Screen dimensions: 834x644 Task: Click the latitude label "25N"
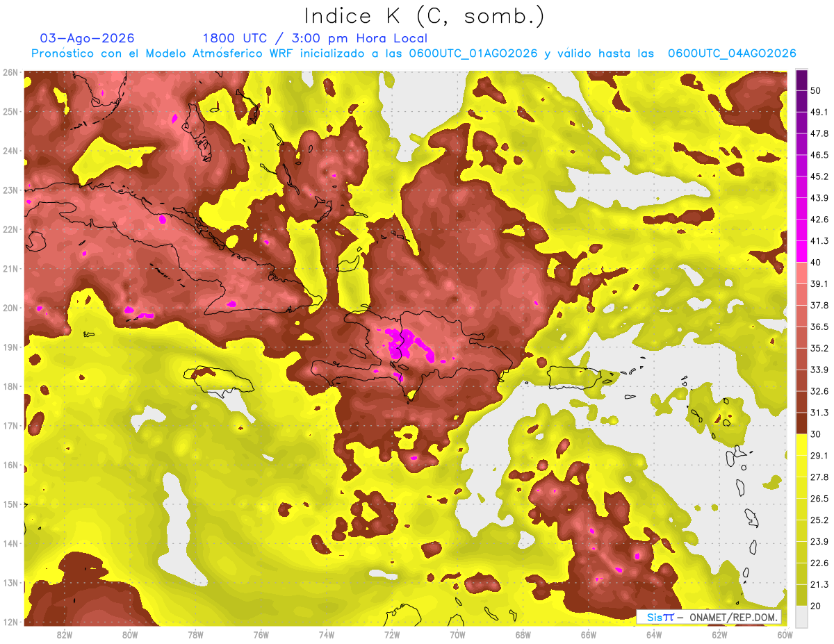pyautogui.click(x=10, y=111)
